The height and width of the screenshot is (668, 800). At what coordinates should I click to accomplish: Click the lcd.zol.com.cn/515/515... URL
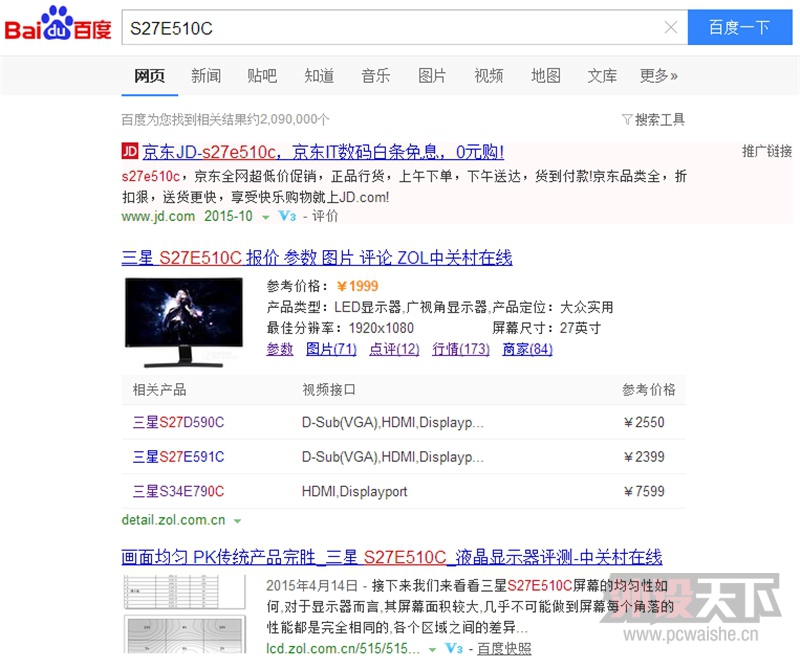[343, 649]
